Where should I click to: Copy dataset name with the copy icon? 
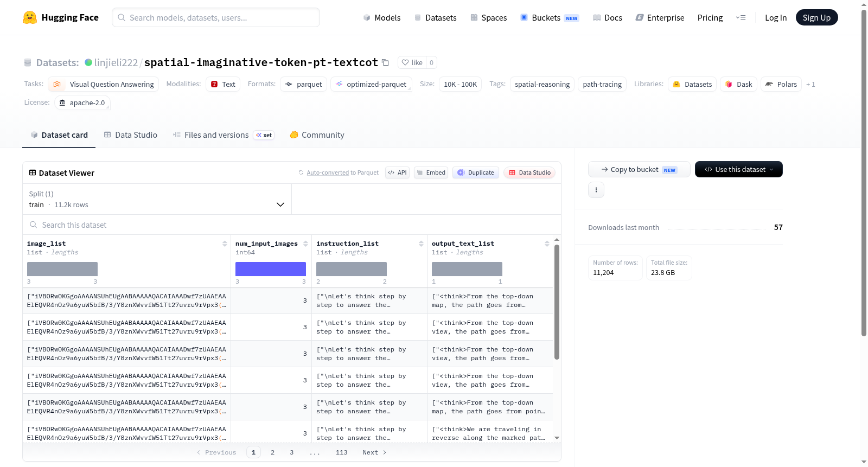tap(385, 62)
